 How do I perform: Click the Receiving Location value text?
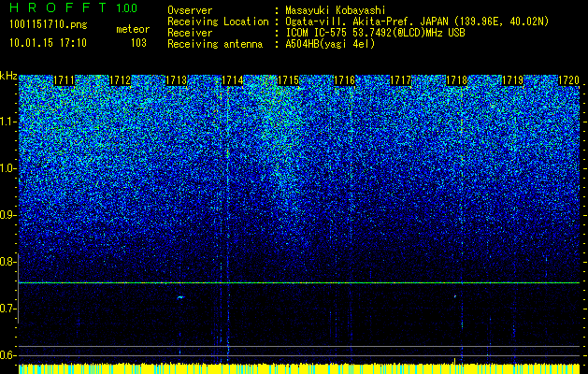click(417, 22)
